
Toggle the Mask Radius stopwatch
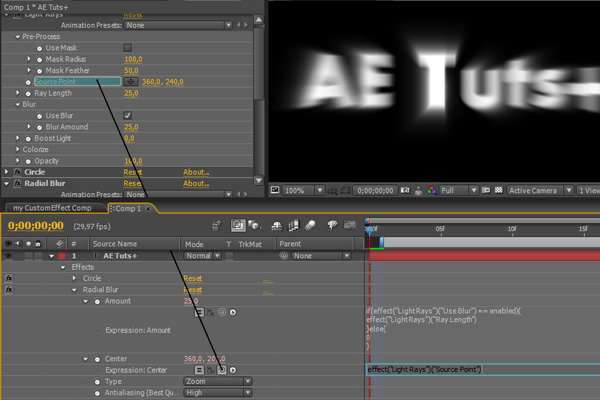coord(39,60)
